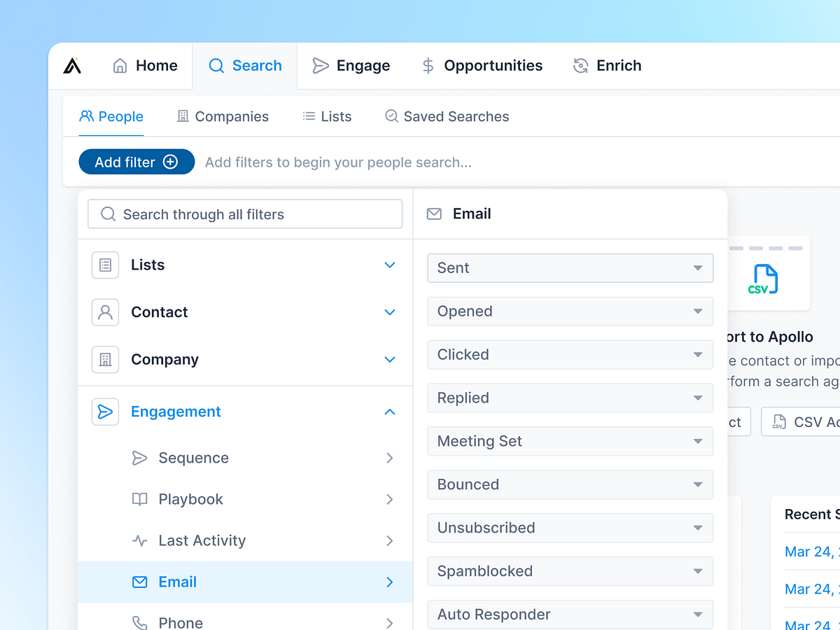Screen dimensions: 840x630
Task: Click the Phone icon
Action: (140, 622)
